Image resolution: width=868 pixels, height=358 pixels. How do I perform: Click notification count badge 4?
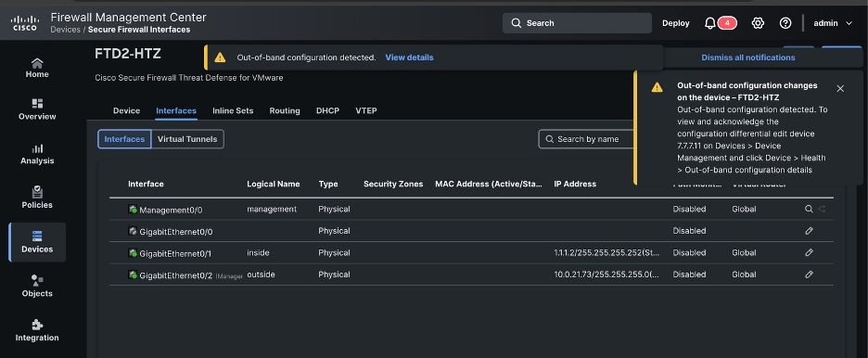[x=727, y=23]
